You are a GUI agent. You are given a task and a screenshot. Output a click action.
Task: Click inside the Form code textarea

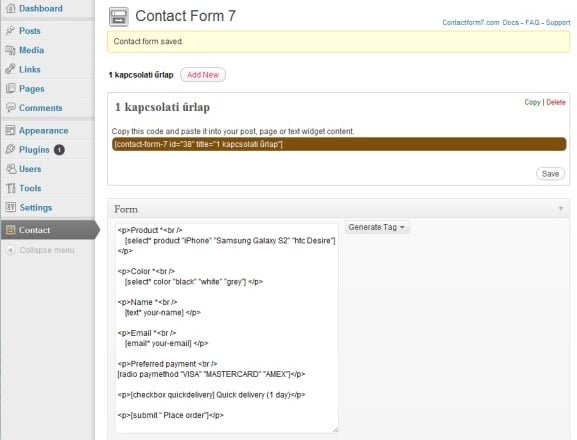pyautogui.click(x=227, y=327)
